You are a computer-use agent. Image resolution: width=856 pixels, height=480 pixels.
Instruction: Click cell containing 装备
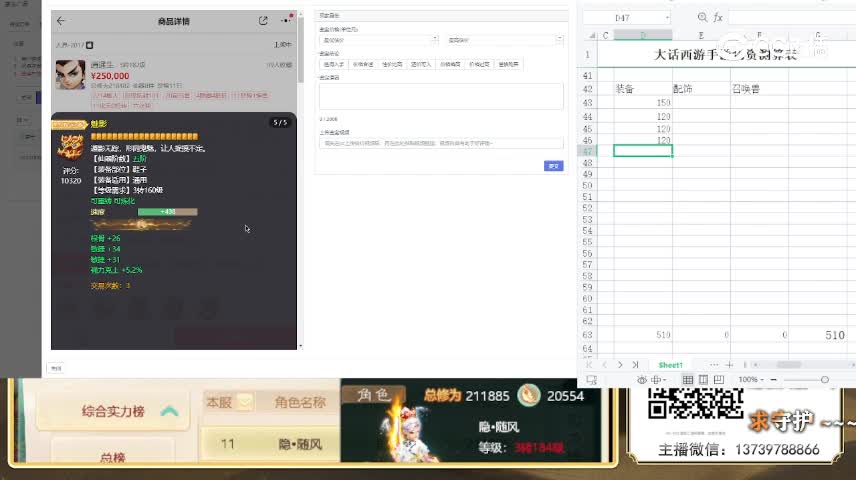click(643, 88)
